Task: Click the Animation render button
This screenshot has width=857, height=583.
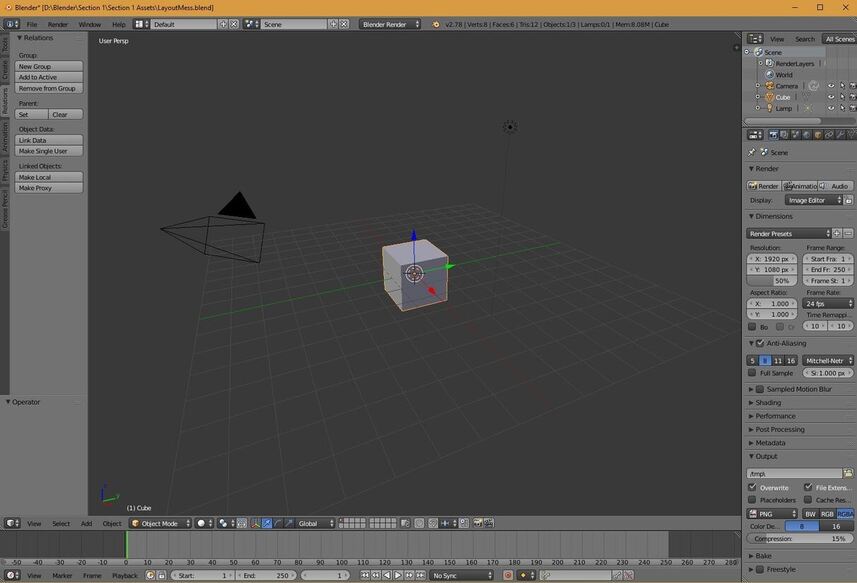Action: (800, 185)
